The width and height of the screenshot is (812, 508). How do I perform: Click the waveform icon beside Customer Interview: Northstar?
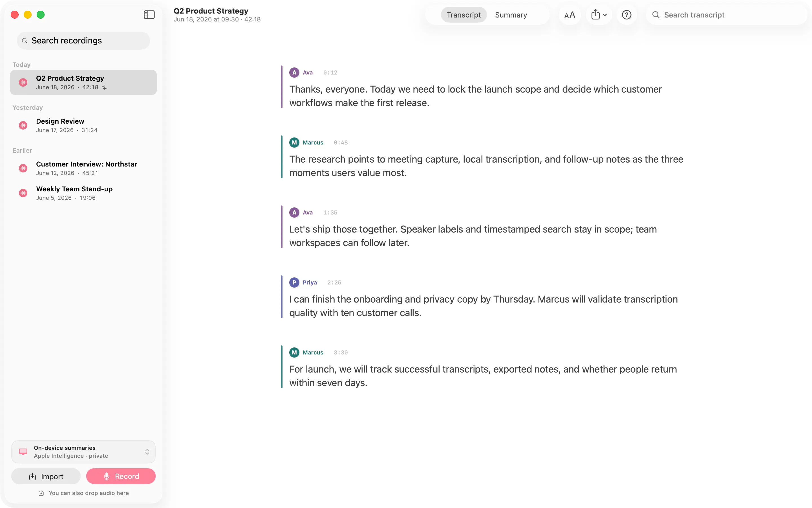coord(23,168)
